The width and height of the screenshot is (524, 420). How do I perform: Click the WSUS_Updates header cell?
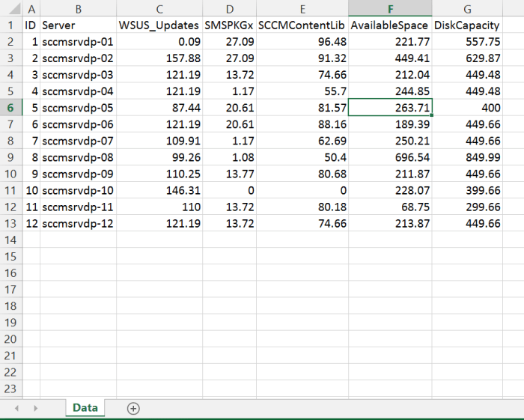(159, 25)
